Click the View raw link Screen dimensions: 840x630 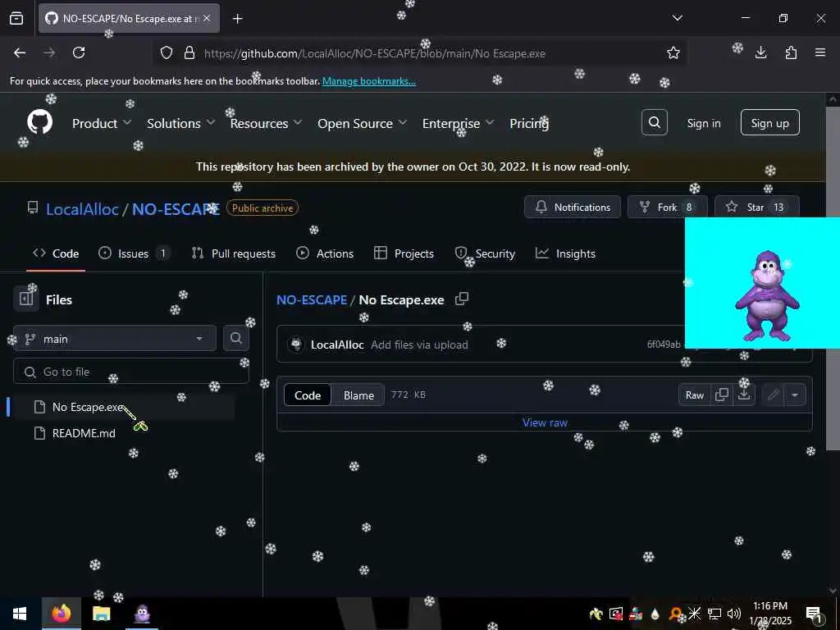click(x=545, y=422)
